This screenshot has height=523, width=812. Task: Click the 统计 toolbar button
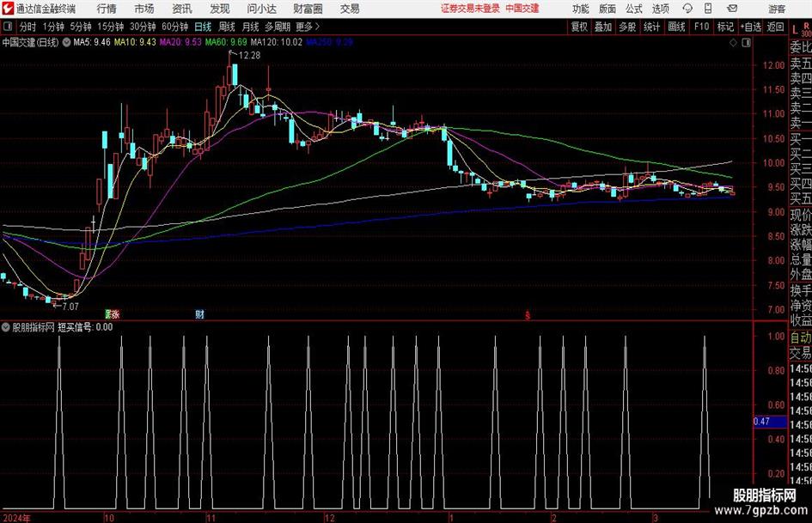point(651,27)
